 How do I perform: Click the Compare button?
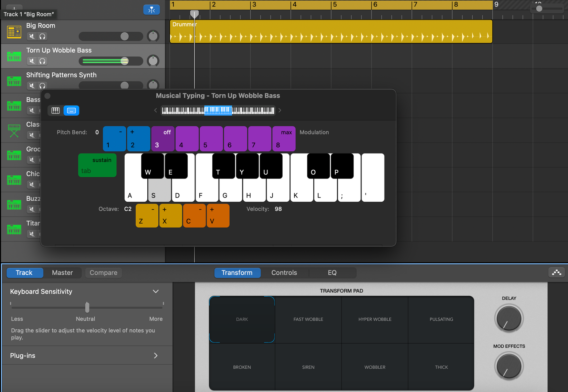103,273
